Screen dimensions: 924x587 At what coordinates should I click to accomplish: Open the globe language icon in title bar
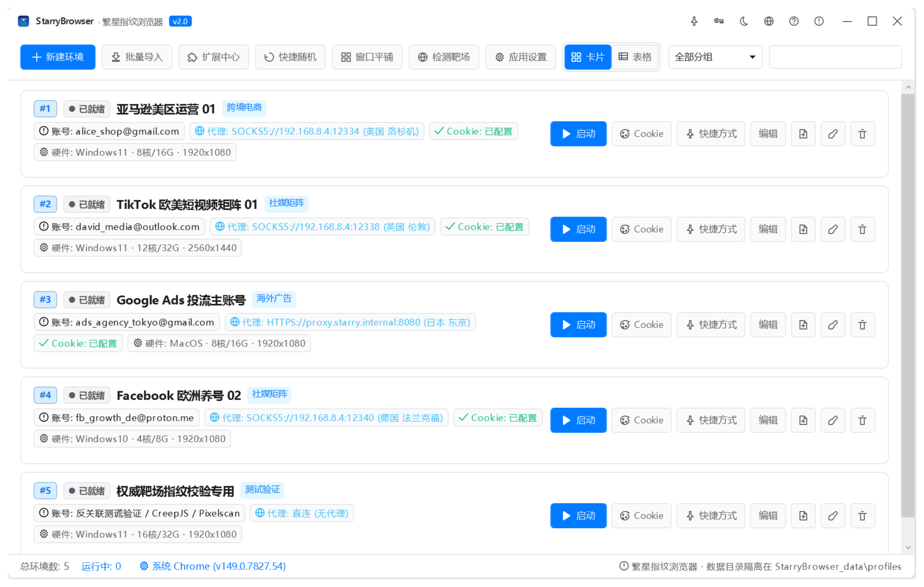coord(769,21)
